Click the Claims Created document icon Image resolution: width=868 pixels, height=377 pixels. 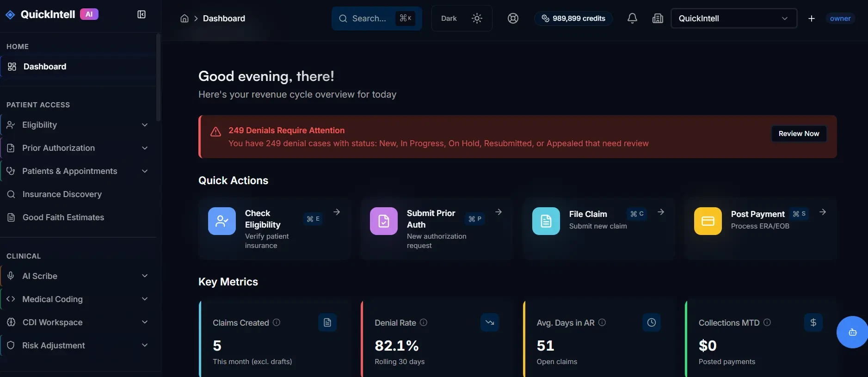tap(327, 322)
